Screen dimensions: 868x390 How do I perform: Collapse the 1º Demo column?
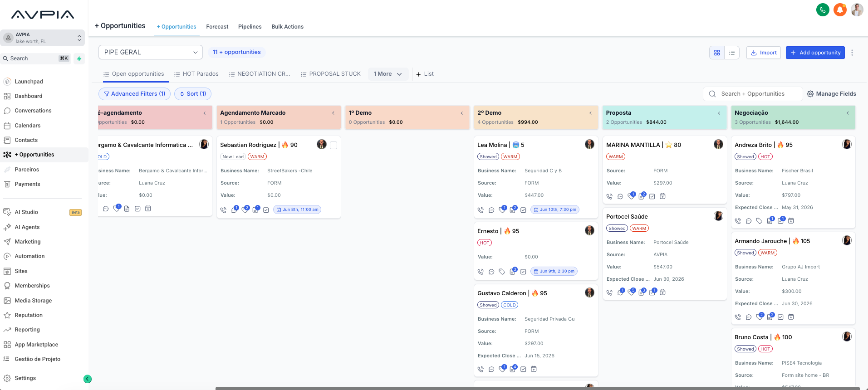point(462,113)
